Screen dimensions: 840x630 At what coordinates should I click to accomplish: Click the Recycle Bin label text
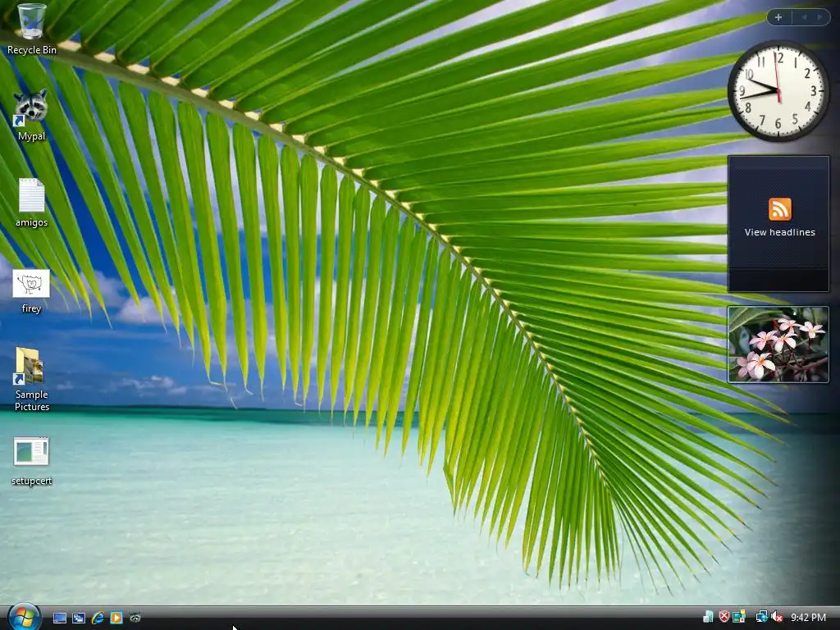pyautogui.click(x=32, y=50)
